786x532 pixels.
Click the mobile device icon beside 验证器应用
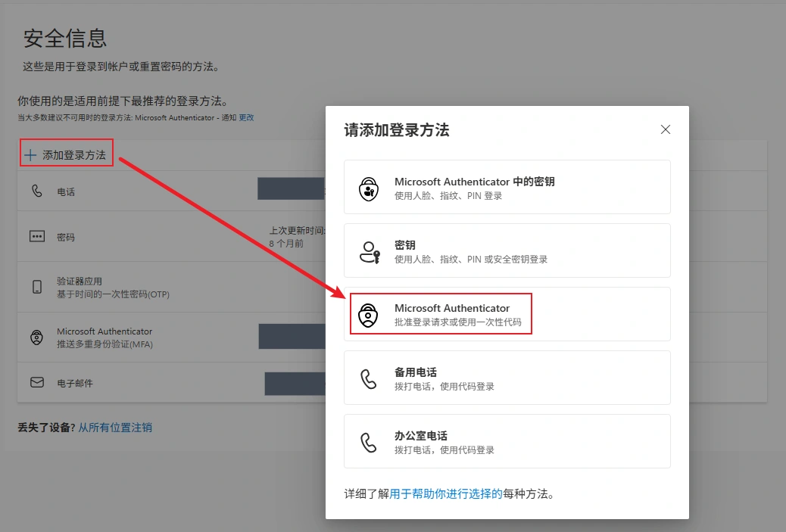point(37,287)
